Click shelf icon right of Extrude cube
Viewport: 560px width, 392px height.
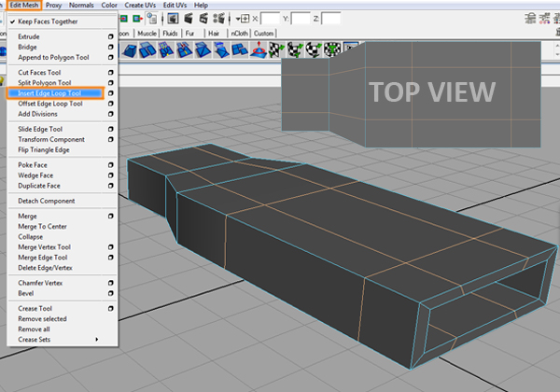tap(147, 50)
